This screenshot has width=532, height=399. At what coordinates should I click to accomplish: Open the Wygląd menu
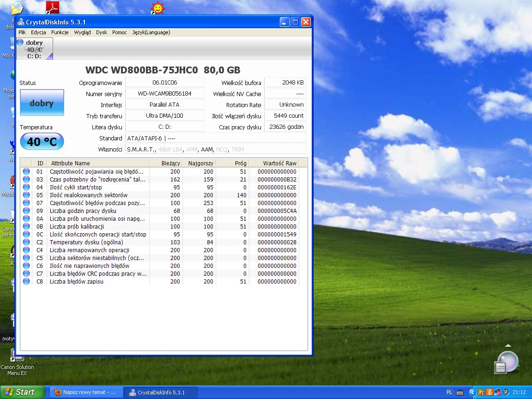[x=82, y=33]
